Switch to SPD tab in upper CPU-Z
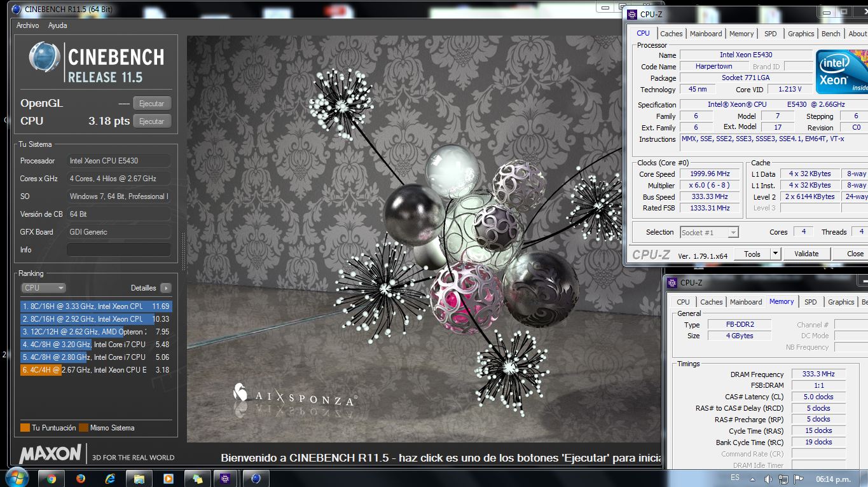868x487 pixels. [x=770, y=34]
